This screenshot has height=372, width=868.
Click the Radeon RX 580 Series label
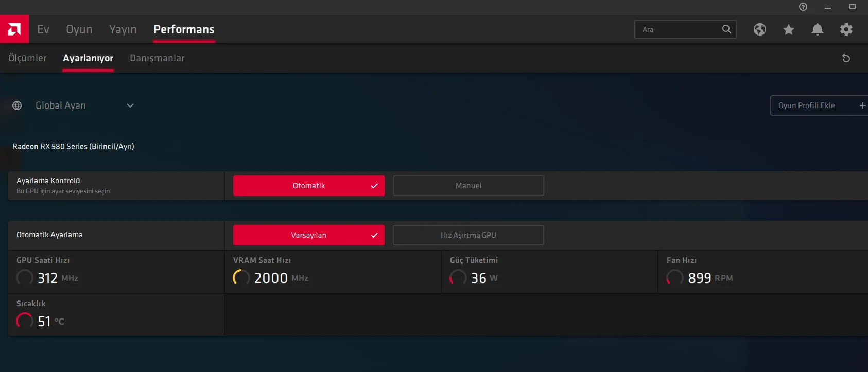point(73,146)
